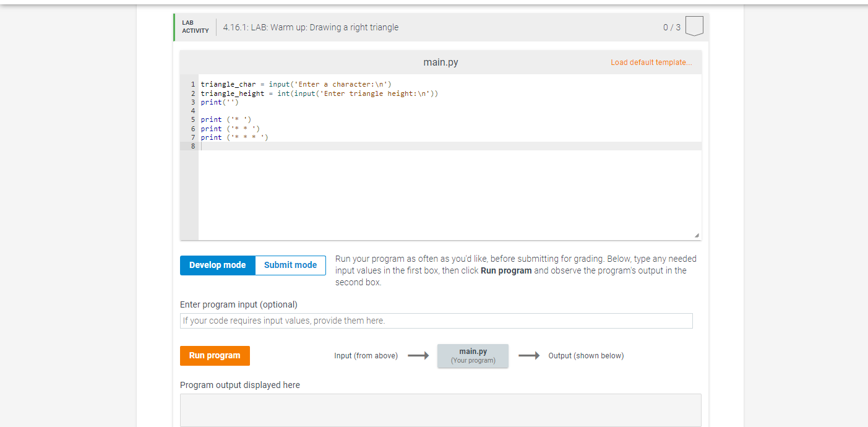The width and height of the screenshot is (868, 427).
Task: Click the code line 'triangle_char = input'
Action: [296, 84]
